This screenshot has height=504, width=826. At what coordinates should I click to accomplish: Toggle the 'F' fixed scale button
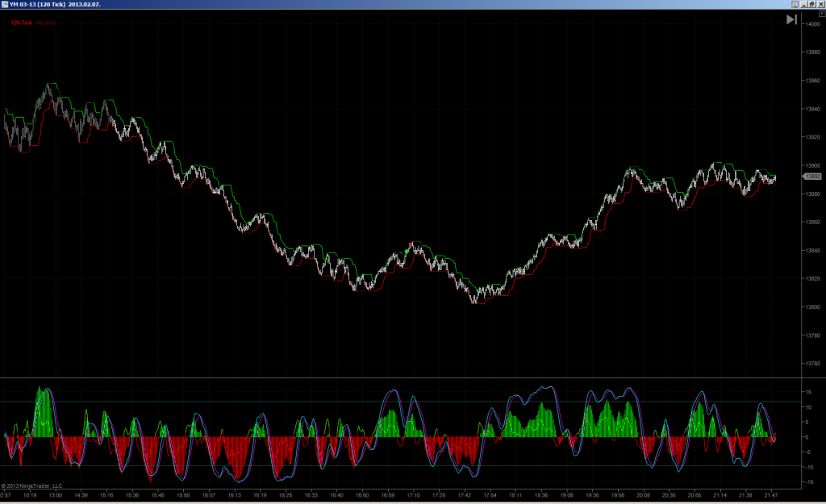822,14
